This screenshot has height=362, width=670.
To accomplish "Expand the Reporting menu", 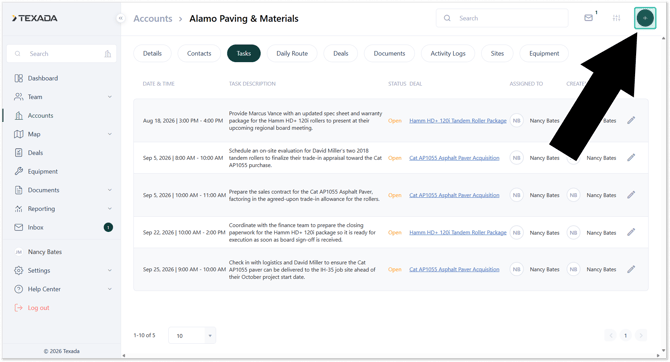I will [109, 209].
